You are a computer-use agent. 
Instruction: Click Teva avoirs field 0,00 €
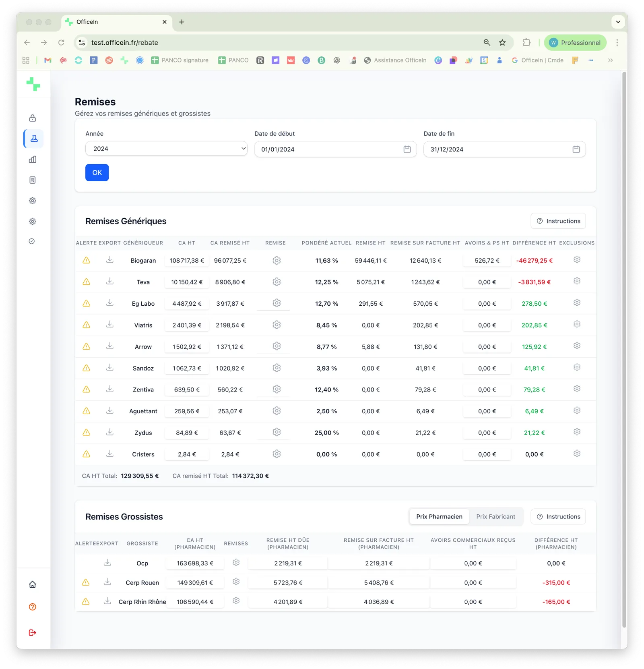(x=487, y=282)
